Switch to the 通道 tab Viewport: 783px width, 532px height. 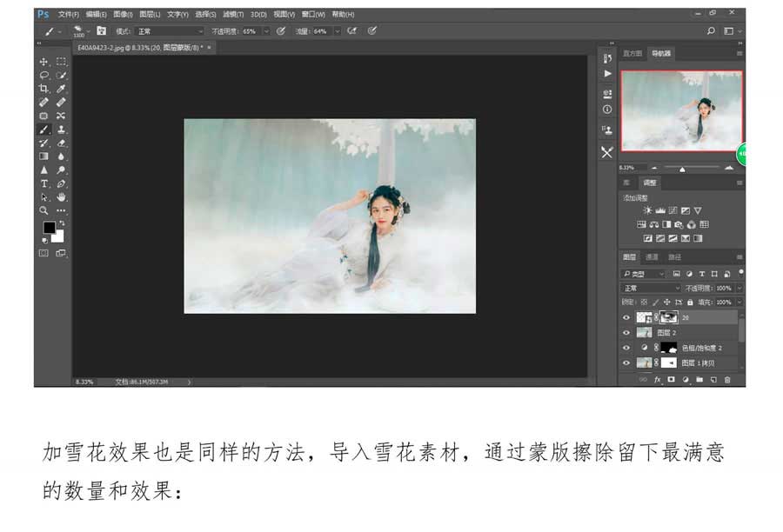point(652,257)
